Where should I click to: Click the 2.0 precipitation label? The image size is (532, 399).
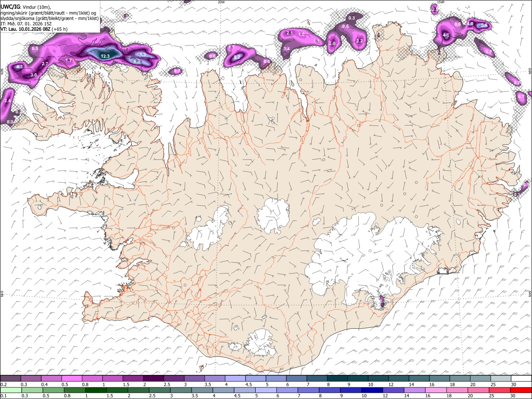pyautogui.click(x=332, y=43)
